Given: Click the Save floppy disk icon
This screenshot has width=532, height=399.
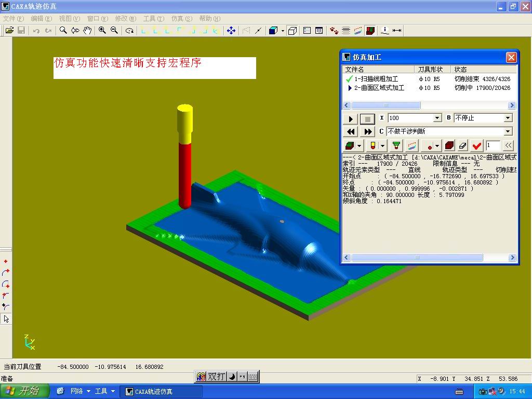Looking at the screenshot, I should pyautogui.click(x=21, y=31).
